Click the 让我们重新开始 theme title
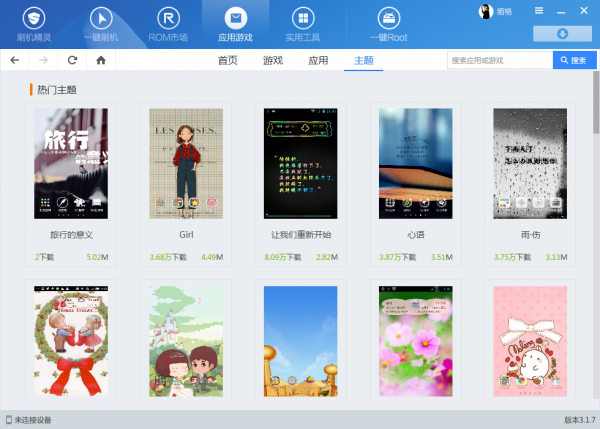600x429 pixels. (x=300, y=233)
